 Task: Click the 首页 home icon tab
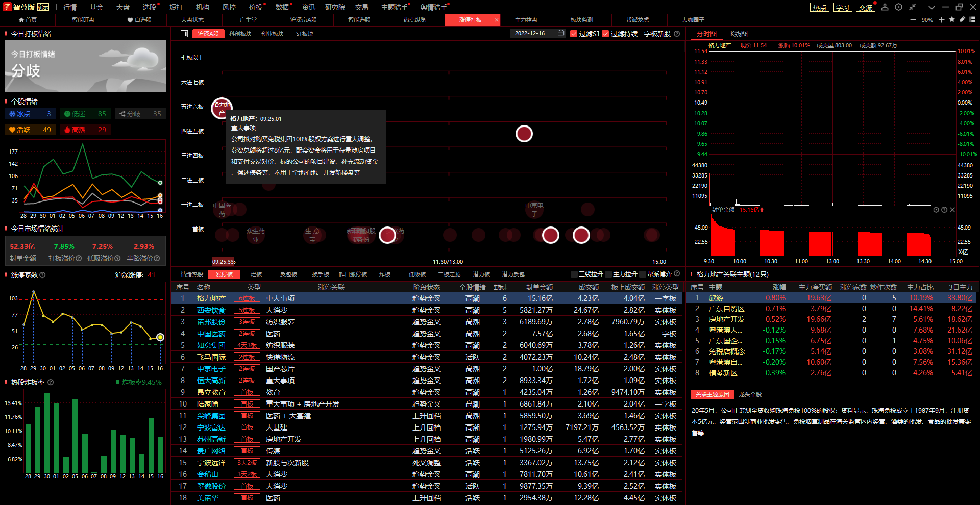pos(28,20)
